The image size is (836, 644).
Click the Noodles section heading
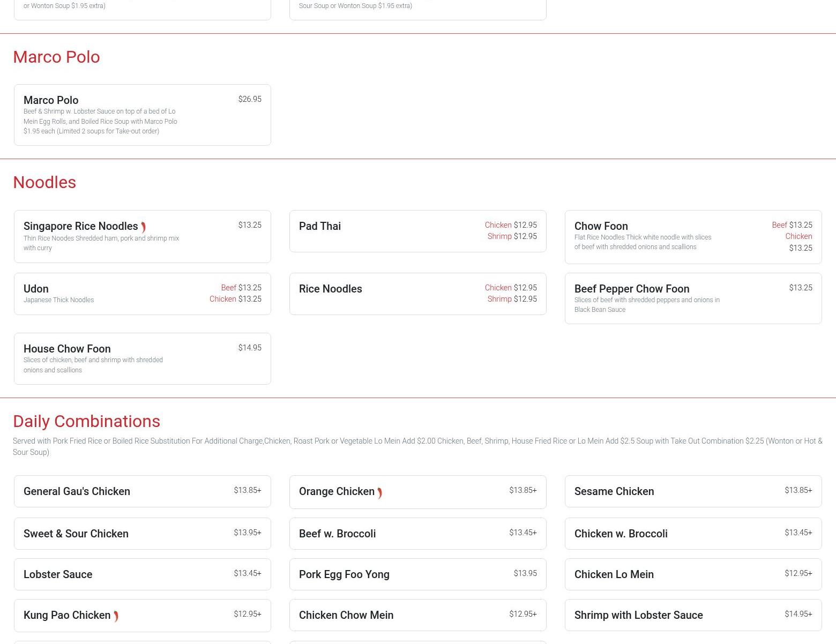pyautogui.click(x=44, y=182)
